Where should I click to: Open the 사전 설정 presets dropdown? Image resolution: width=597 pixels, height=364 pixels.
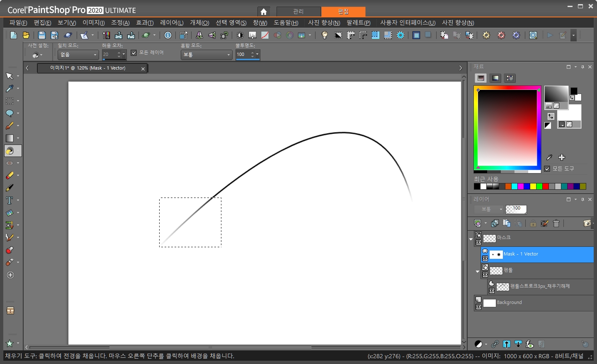click(x=37, y=55)
